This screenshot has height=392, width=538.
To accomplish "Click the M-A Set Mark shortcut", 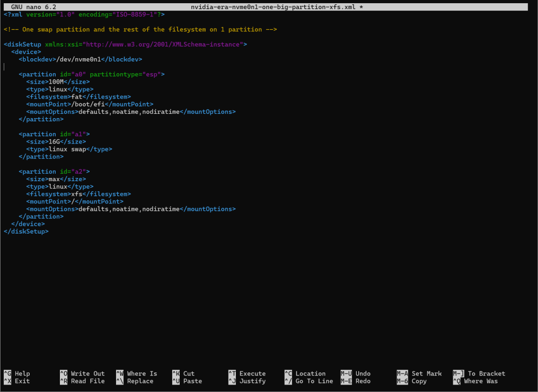I will 419,373.
